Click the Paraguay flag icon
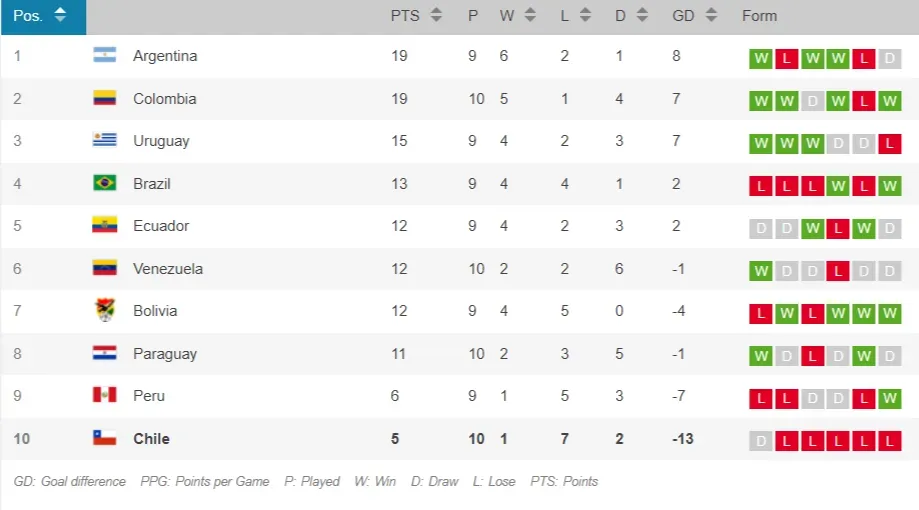 tap(104, 353)
